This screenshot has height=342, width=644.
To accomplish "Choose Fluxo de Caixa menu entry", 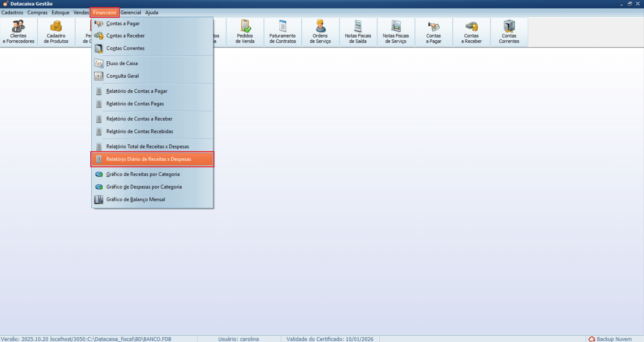I will [122, 63].
